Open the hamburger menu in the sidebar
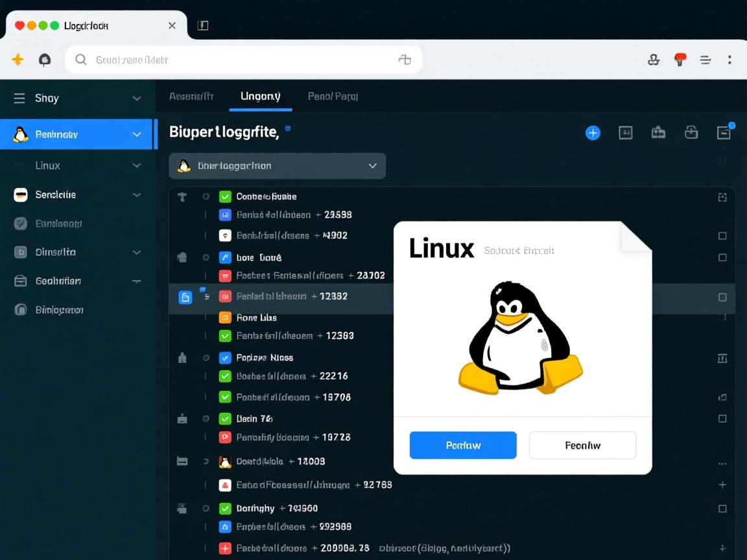The height and width of the screenshot is (560, 747). pos(19,98)
